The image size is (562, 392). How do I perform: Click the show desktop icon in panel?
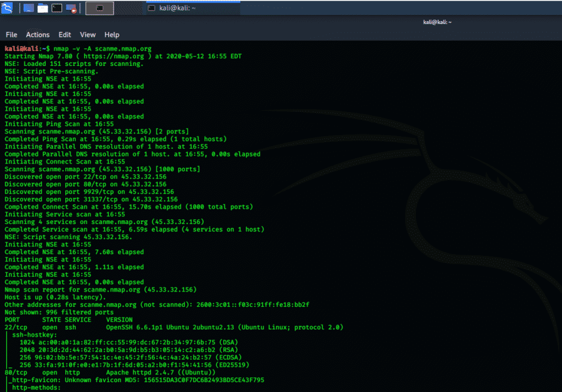point(29,8)
